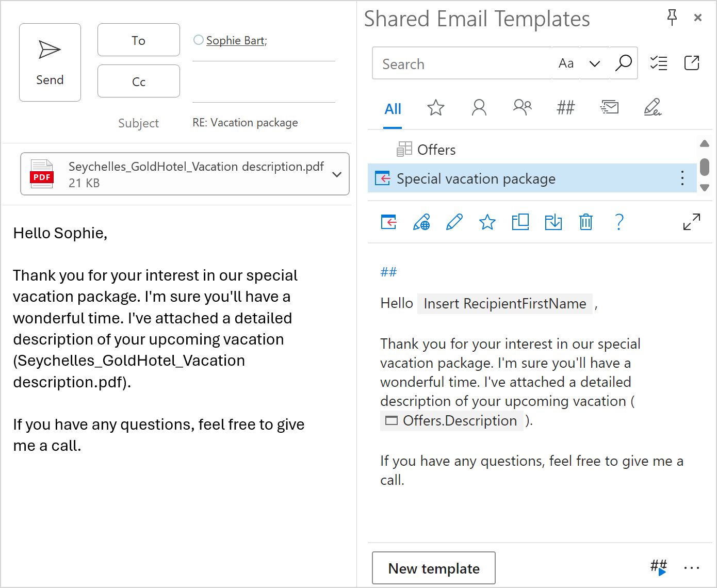Paste template into email via insert icon
Viewport: 717px width, 588px height.
[388, 222]
